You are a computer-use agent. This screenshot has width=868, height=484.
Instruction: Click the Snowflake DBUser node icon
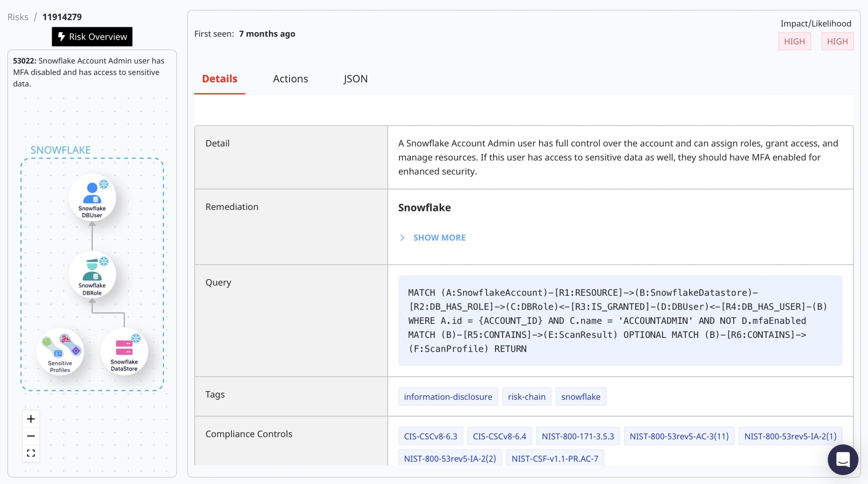[x=92, y=197]
